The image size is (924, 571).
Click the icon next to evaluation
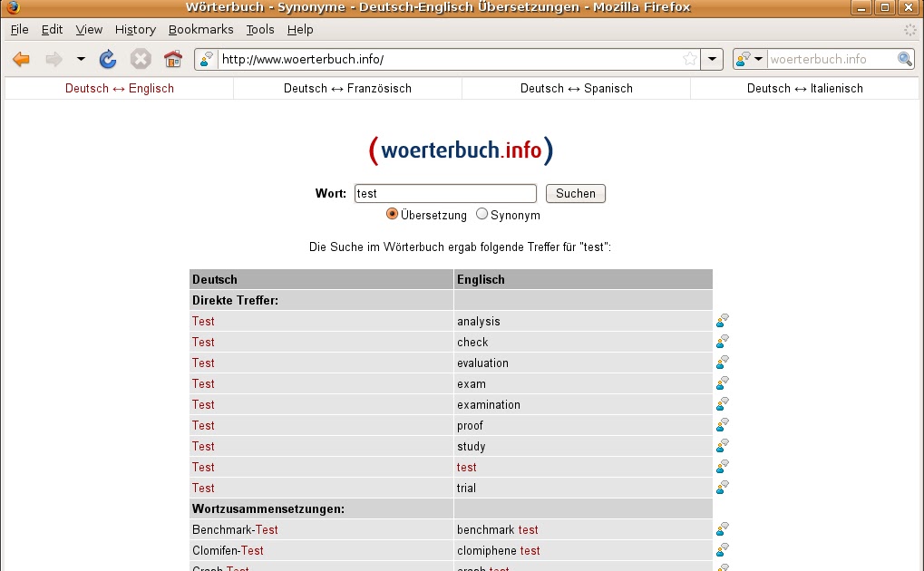tap(723, 363)
